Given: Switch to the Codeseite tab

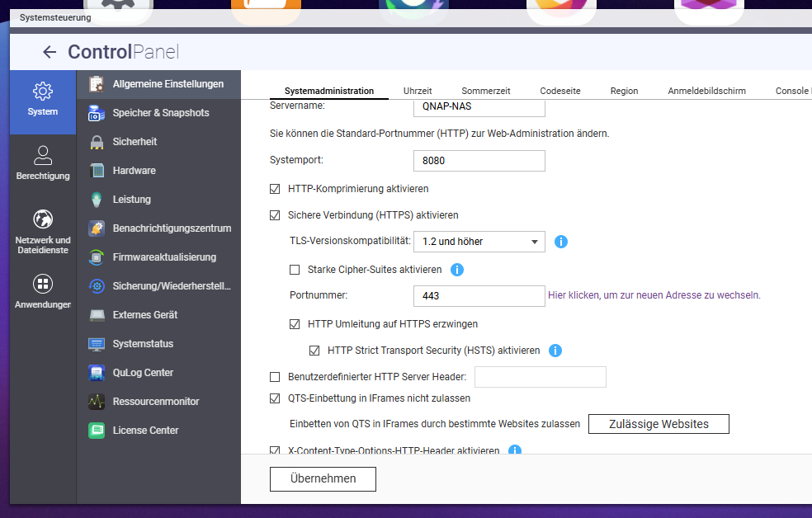Looking at the screenshot, I should coord(559,91).
